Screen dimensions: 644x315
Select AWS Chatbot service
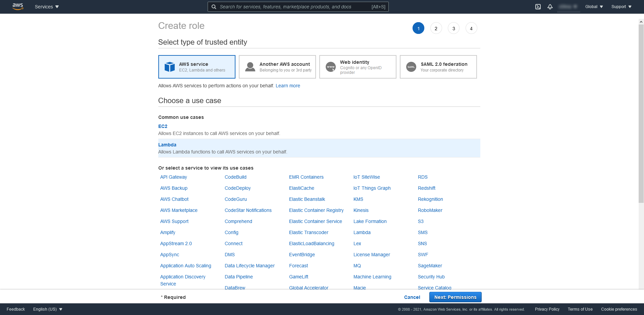tap(174, 199)
